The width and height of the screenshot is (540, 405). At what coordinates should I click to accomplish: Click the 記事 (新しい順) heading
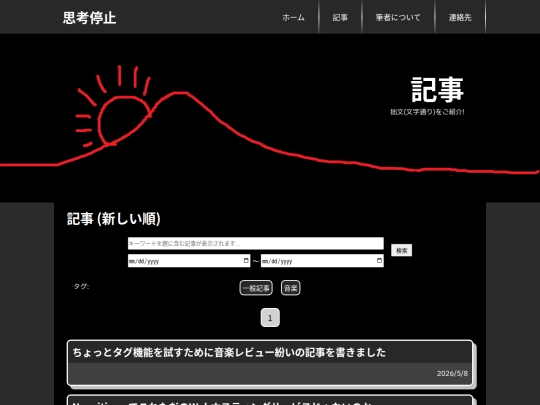click(x=113, y=219)
